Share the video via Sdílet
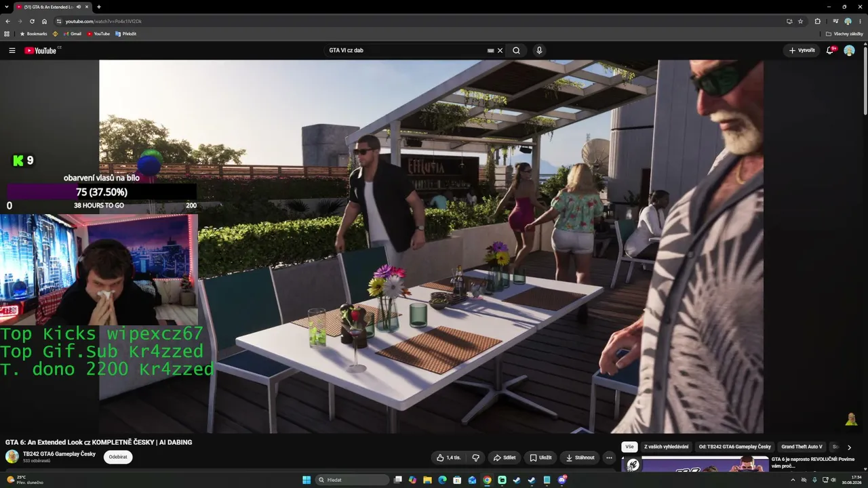Image resolution: width=868 pixels, height=488 pixels. pyautogui.click(x=505, y=457)
